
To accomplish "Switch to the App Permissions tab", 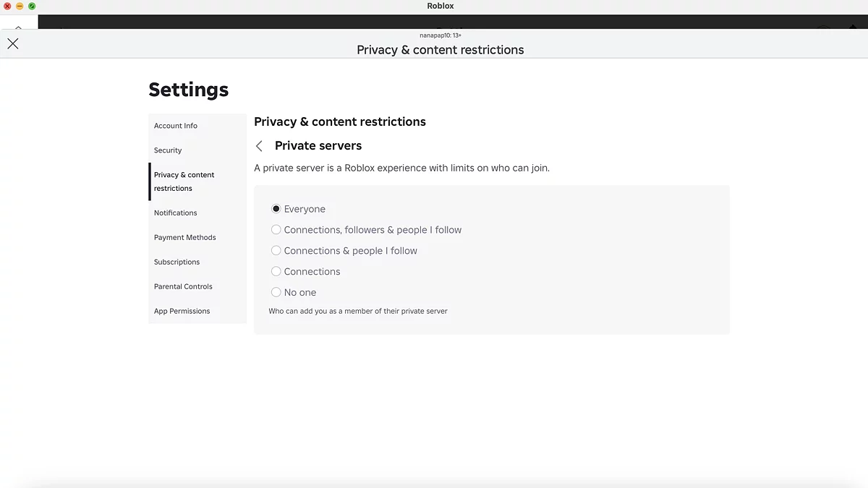I will click(x=182, y=312).
